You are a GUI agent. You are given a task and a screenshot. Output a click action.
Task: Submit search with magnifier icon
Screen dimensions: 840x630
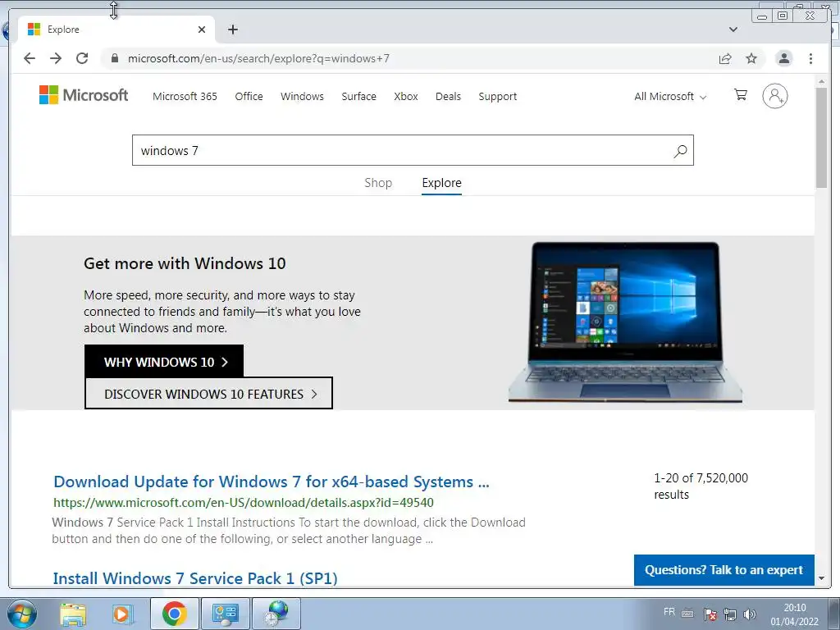(680, 151)
